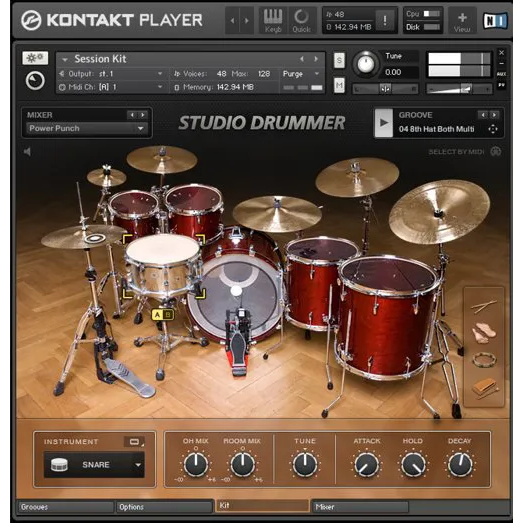This screenshot has height=523, width=523.
Task: Adjust the snare TUNE knob
Action: [305, 464]
